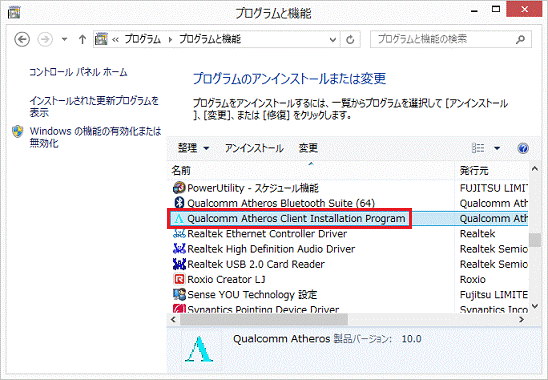This screenshot has width=548, height=380.
Task: Maximize the プログラムと機能 window
Action: (496, 9)
